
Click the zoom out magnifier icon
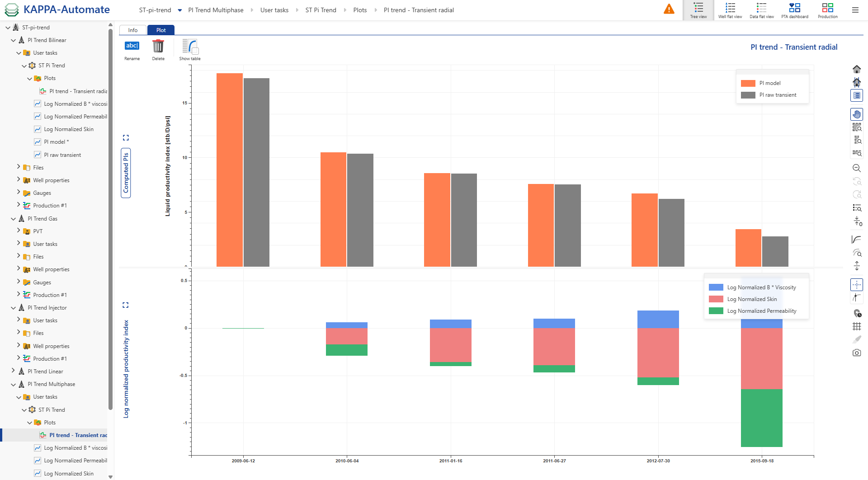coord(856,168)
